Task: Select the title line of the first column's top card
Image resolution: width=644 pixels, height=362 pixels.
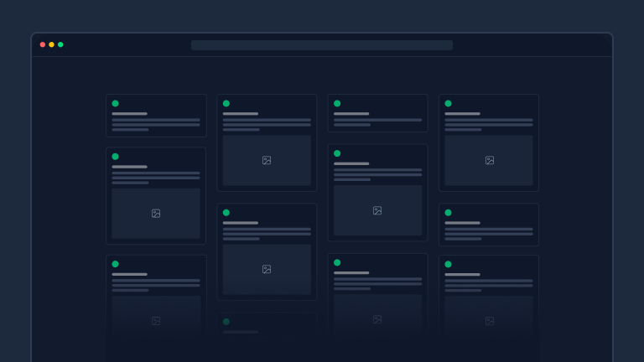Action: (129, 114)
